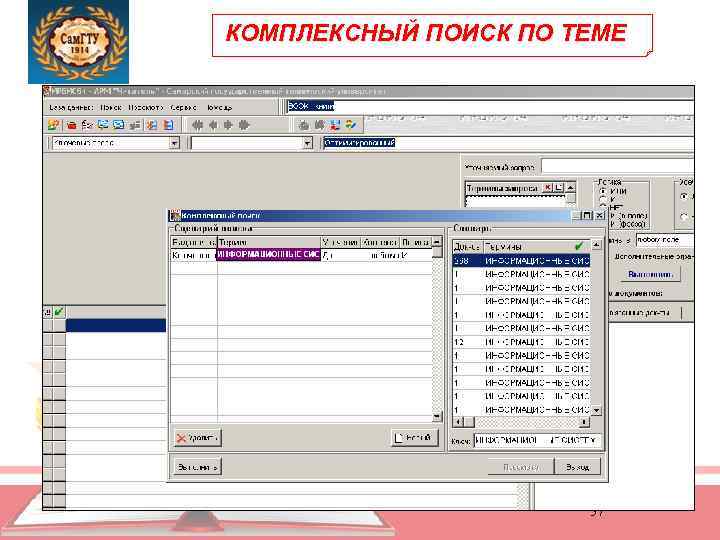This screenshot has width=720, height=540.
Task: Go to previous record with single-left arrow
Action: tap(213, 125)
